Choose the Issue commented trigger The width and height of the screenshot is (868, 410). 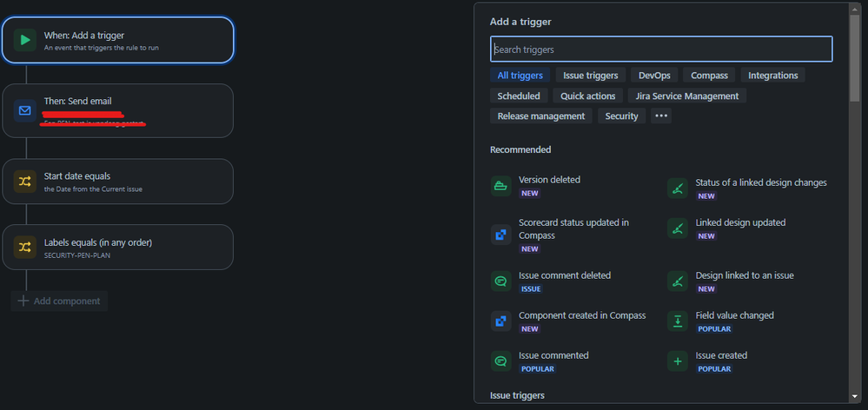tap(553, 355)
